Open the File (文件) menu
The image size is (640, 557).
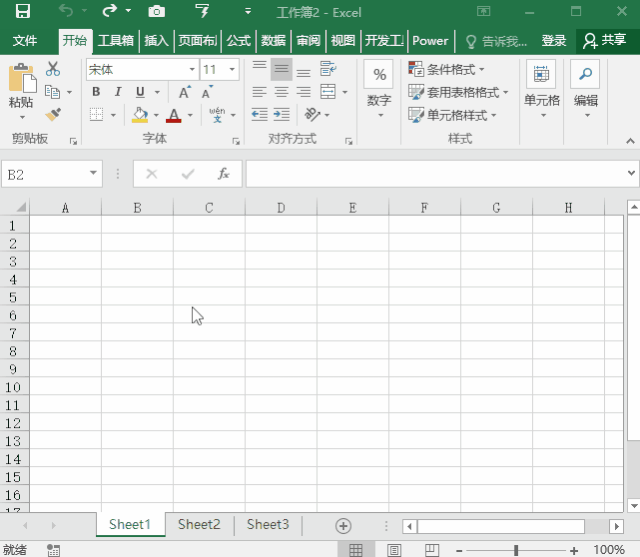(25, 40)
